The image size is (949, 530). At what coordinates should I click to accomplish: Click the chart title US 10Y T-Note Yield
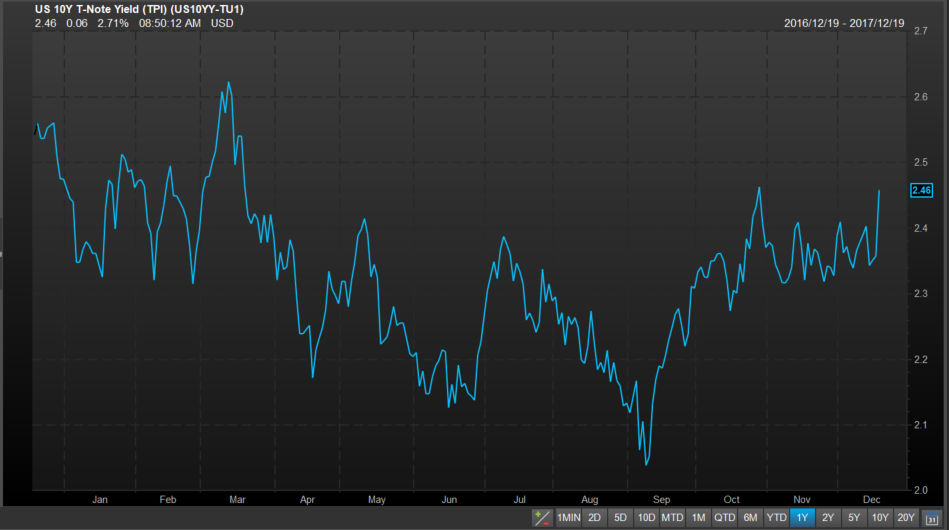139,9
